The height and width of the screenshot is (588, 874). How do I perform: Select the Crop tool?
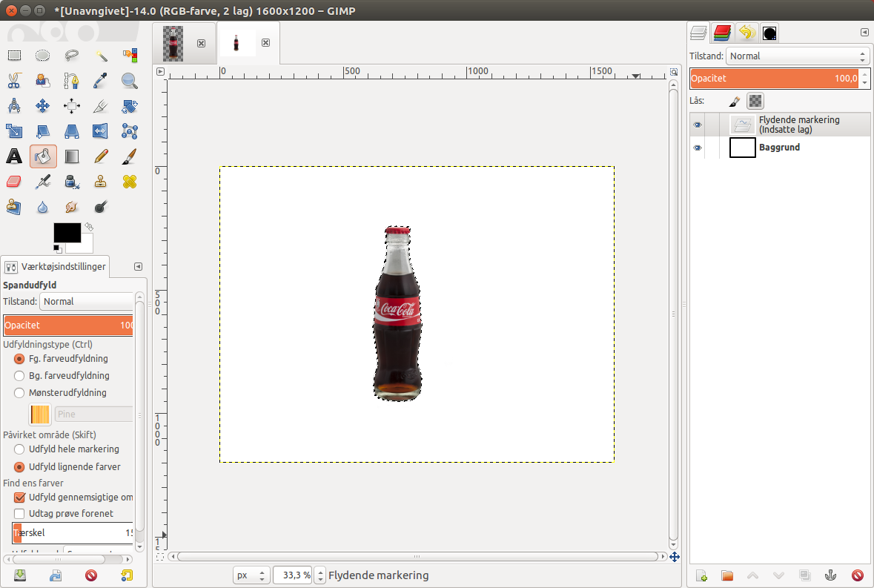tap(101, 106)
